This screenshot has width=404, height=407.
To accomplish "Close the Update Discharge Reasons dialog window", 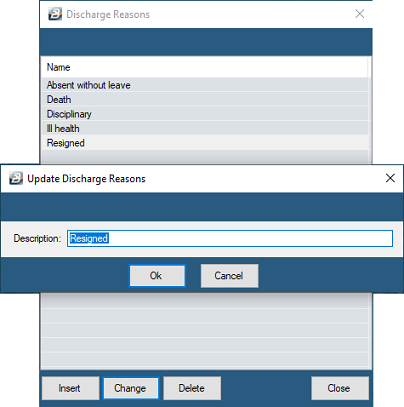I will click(x=390, y=178).
